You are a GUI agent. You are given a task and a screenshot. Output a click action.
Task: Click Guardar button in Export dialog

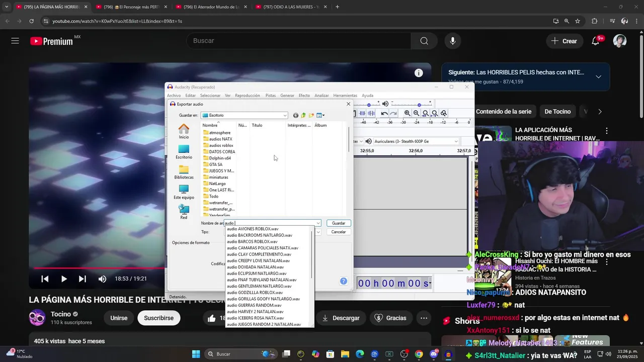[x=339, y=223]
